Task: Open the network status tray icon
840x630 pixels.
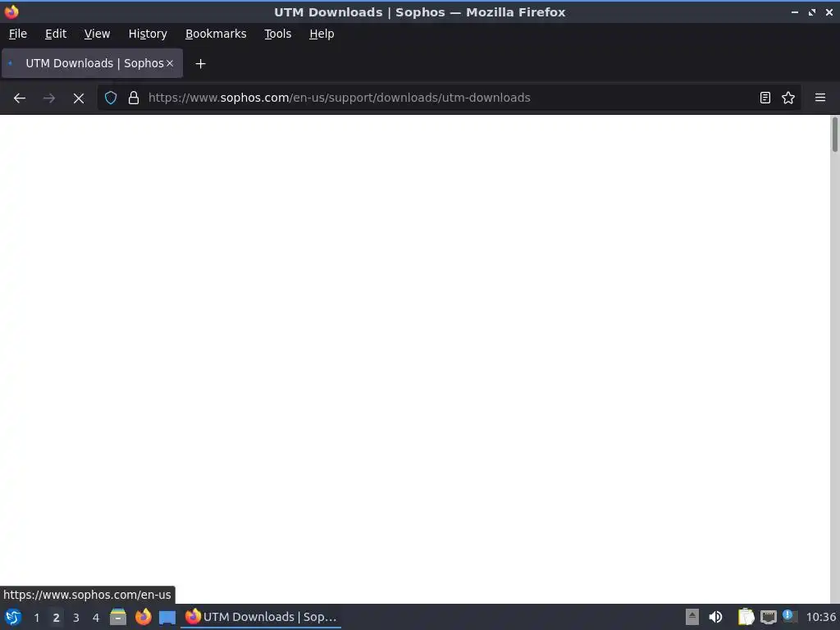Action: tap(768, 617)
